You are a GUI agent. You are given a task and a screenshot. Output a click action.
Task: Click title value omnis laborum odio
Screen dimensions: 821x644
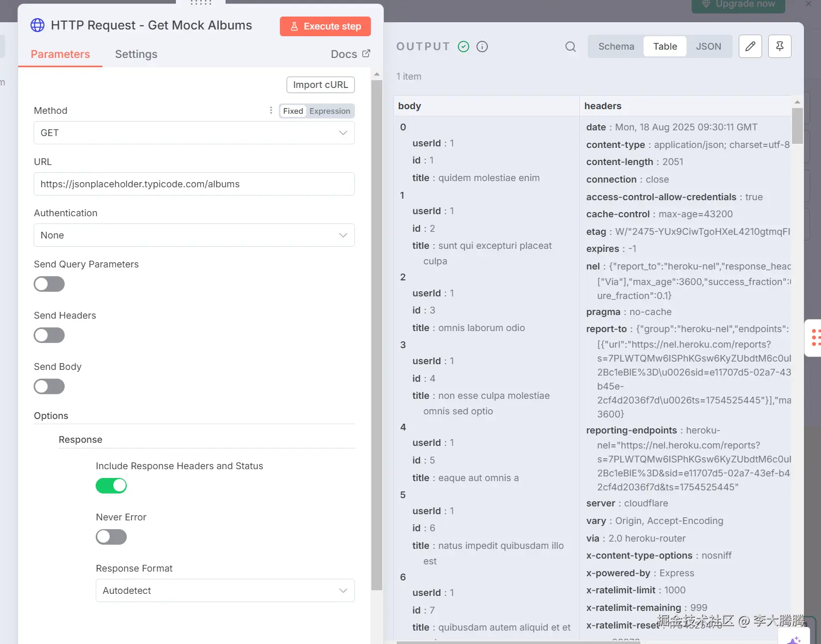click(482, 328)
